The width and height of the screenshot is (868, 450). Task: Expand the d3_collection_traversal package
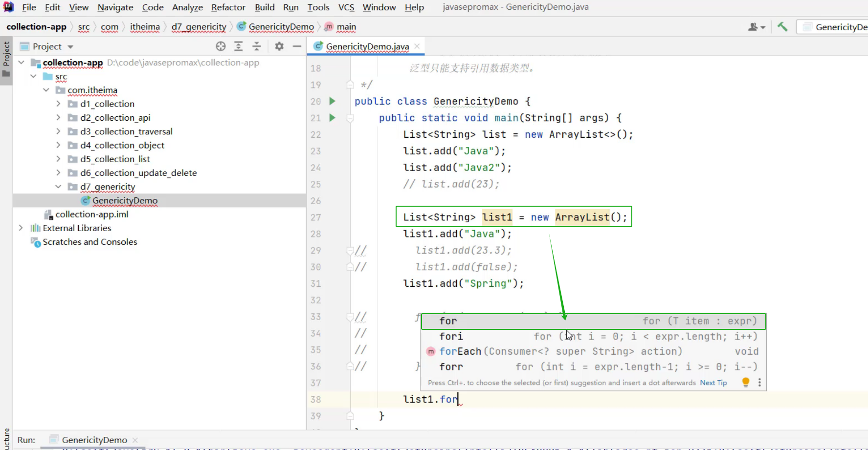point(58,131)
